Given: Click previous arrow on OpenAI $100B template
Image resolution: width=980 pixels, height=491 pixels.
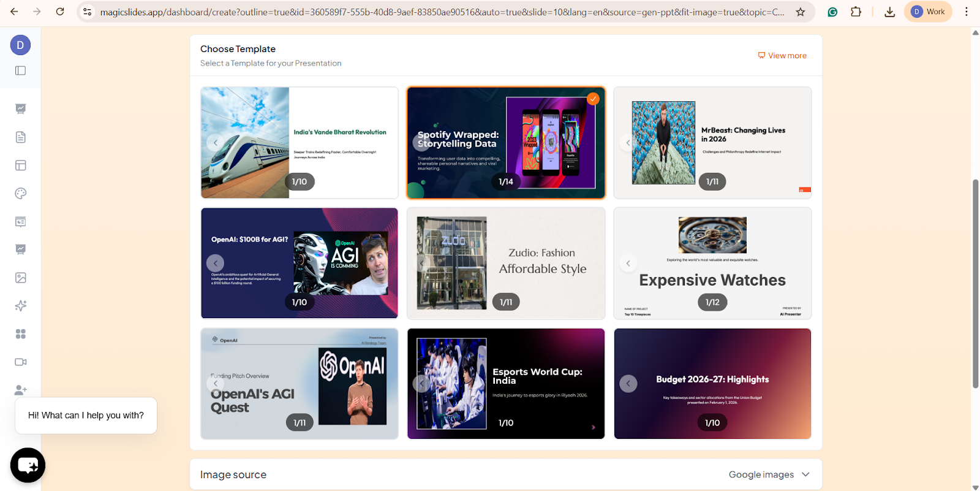Looking at the screenshot, I should [215, 263].
